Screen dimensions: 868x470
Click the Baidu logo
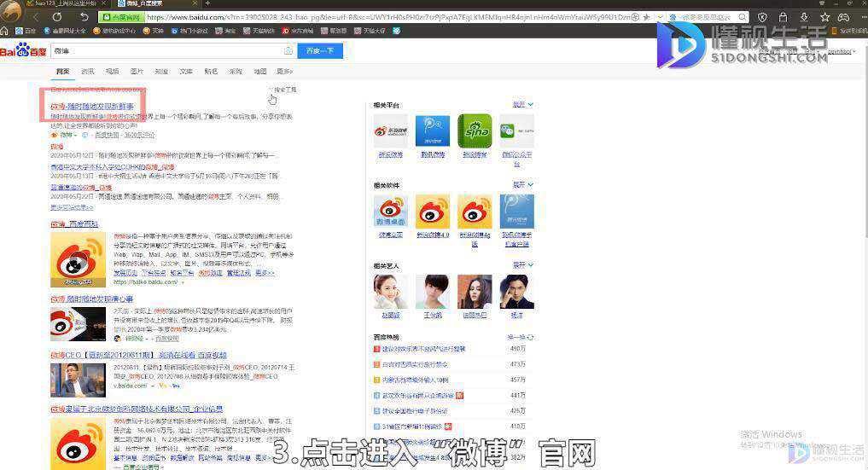point(23,51)
